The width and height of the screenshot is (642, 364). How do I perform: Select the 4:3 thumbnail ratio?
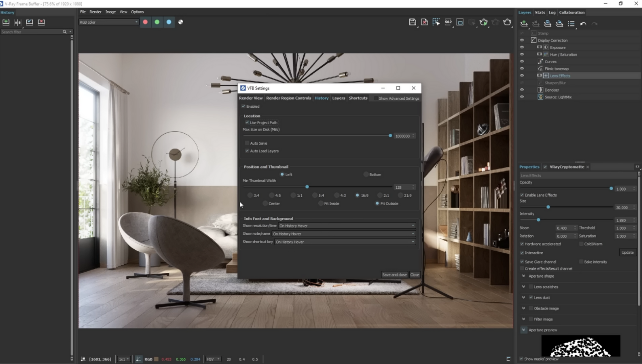coord(336,195)
